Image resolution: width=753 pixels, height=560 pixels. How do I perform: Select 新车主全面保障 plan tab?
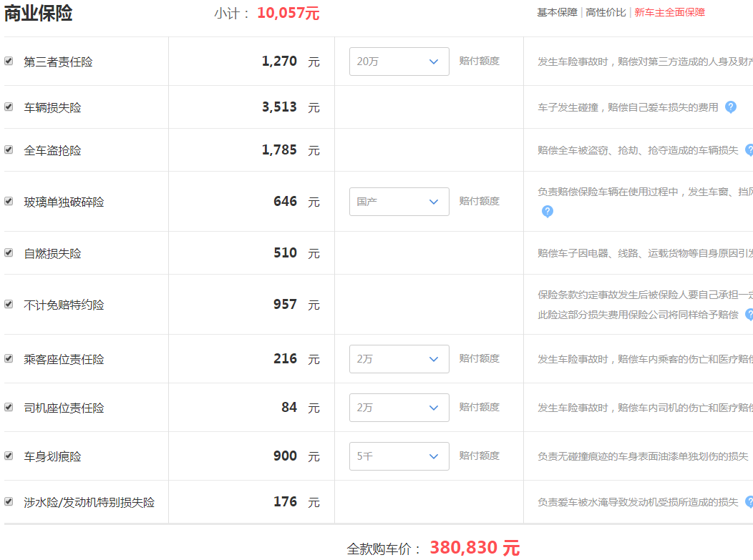[x=669, y=12]
